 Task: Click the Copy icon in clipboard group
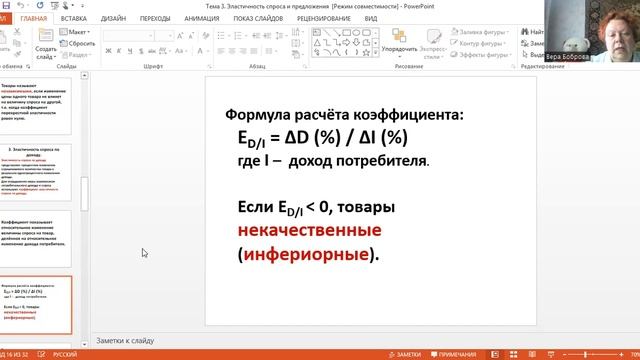click(x=17, y=43)
